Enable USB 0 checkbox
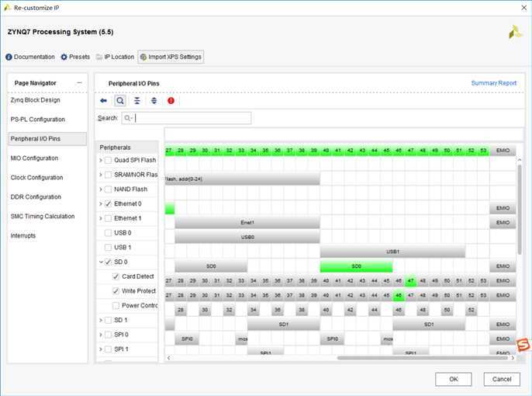This screenshot has height=396, width=532. 109,233
